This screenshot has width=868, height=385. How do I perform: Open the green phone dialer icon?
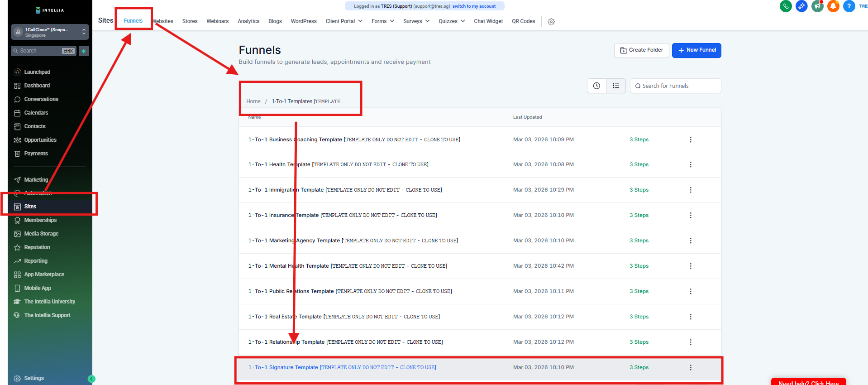pyautogui.click(x=786, y=6)
